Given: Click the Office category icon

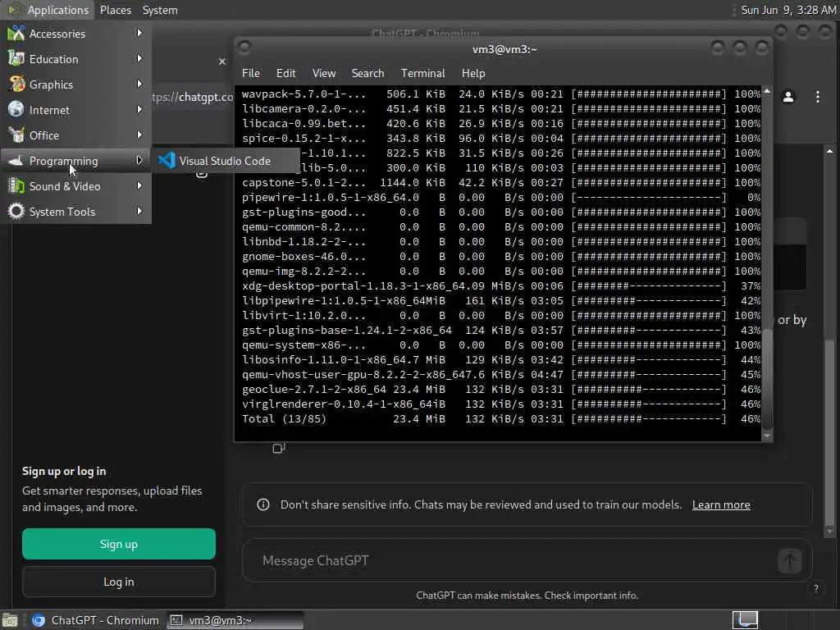Looking at the screenshot, I should [16, 135].
